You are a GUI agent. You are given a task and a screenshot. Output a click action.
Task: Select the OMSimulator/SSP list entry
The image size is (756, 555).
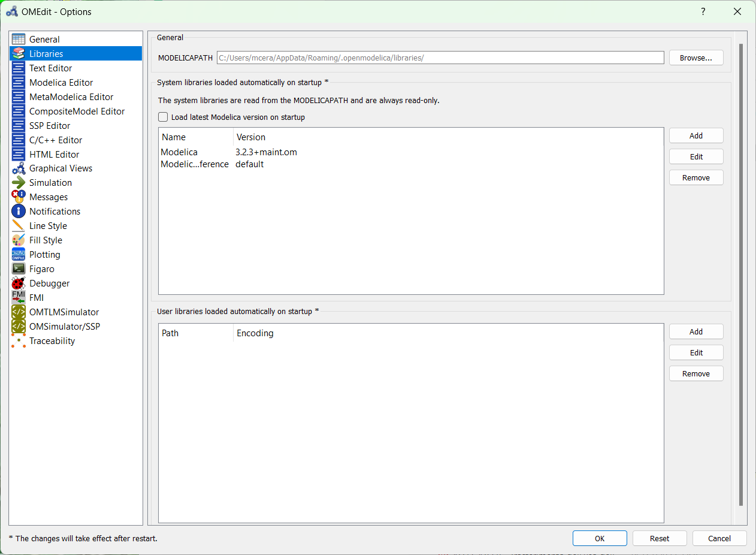pyautogui.click(x=76, y=327)
